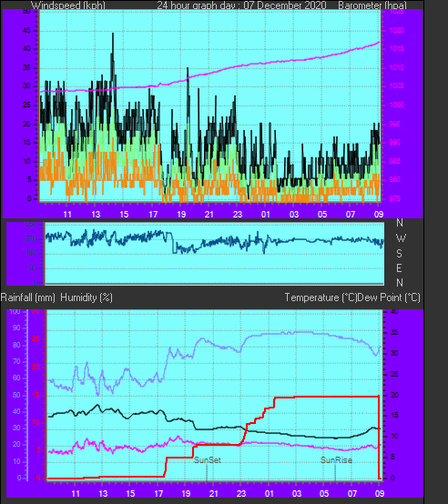Click hour 03 under the windspeed graph
The width and height of the screenshot is (448, 504).
coord(294,215)
